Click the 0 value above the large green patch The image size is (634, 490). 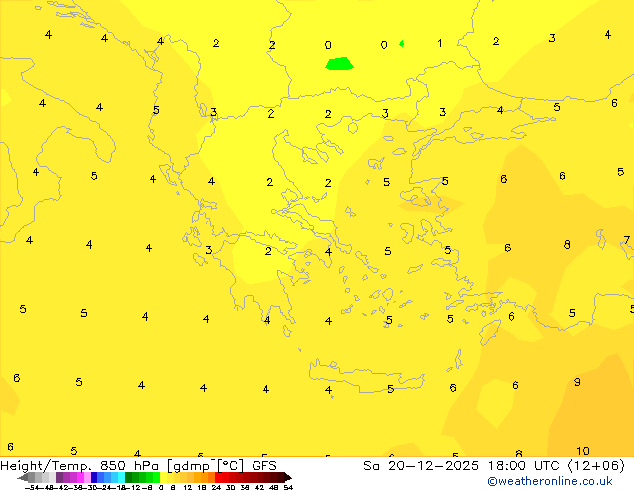click(x=328, y=45)
